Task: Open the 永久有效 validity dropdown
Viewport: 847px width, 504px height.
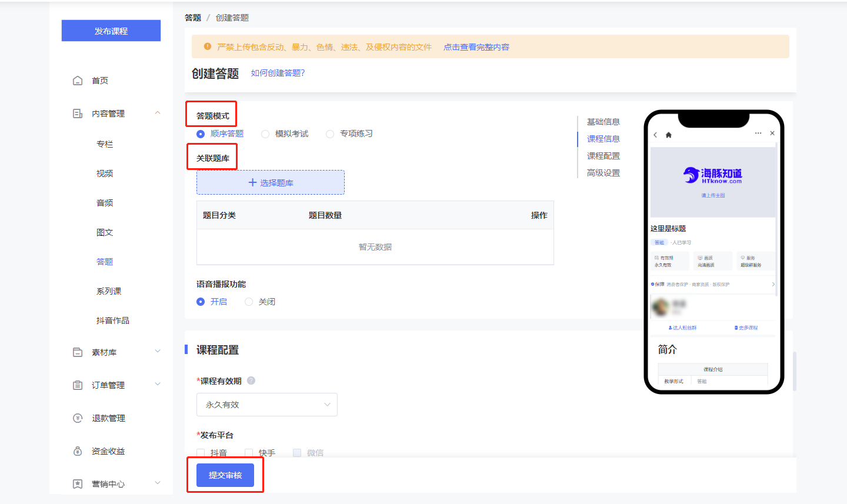Action: [x=267, y=405]
